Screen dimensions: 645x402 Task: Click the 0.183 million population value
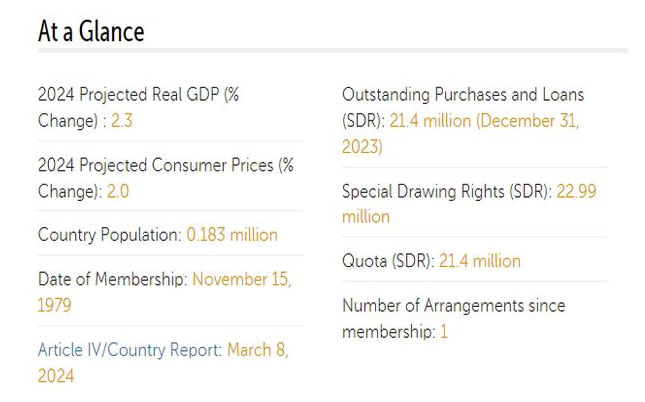(232, 235)
